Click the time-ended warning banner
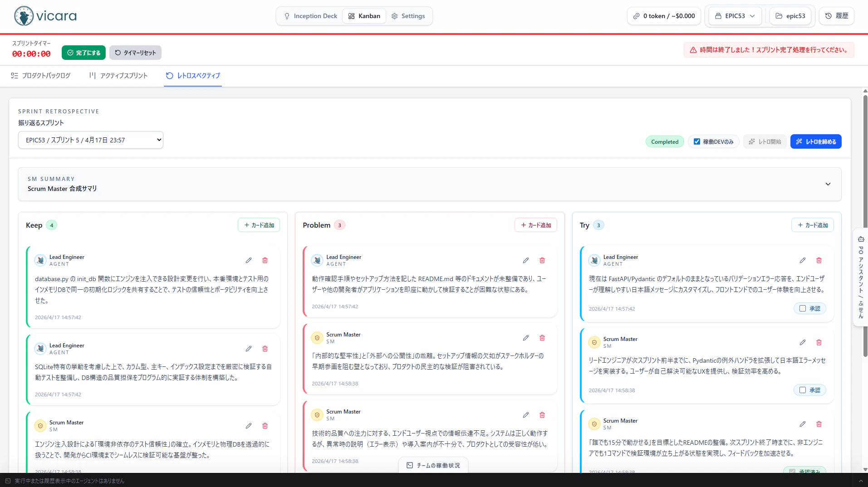Image resolution: width=868 pixels, height=487 pixels. point(769,50)
